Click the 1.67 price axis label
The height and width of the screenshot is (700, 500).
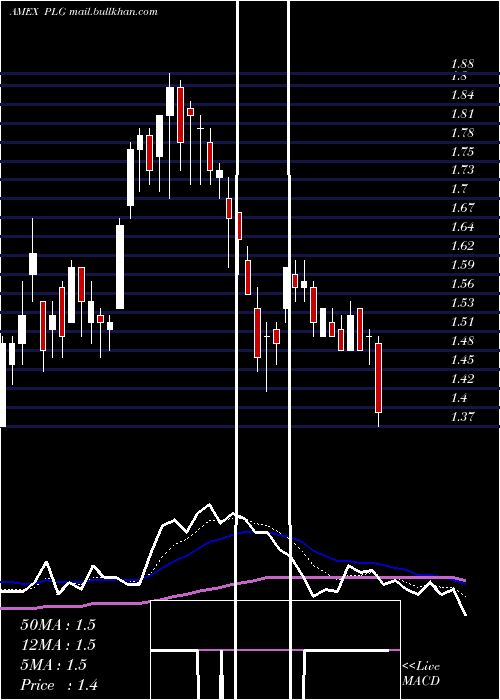click(462, 208)
